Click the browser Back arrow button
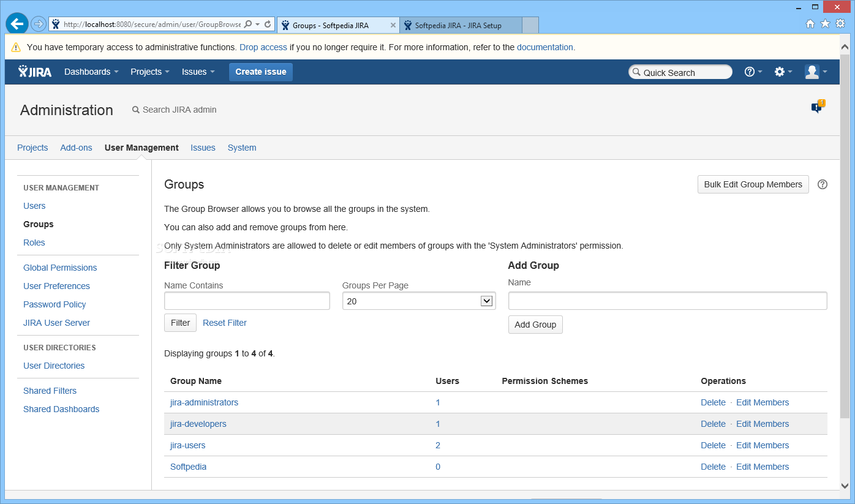This screenshot has width=855, height=504. tap(17, 24)
